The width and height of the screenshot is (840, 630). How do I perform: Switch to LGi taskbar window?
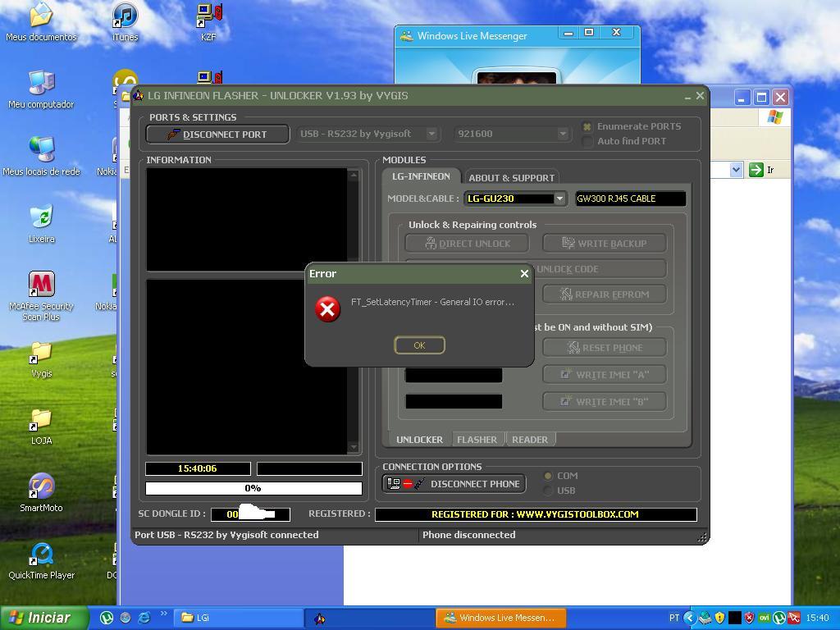[238, 619]
